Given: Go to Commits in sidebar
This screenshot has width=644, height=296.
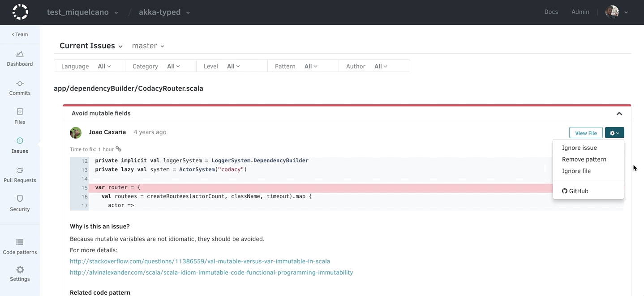Looking at the screenshot, I should [x=20, y=84].
